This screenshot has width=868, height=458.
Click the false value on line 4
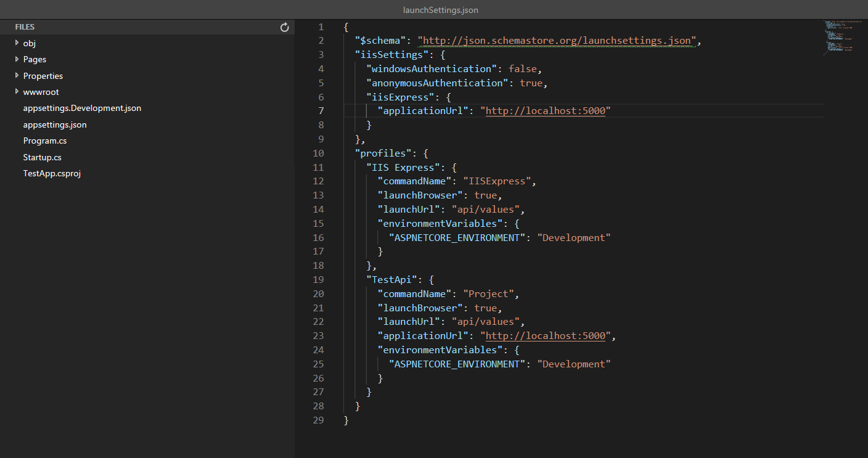coord(523,69)
